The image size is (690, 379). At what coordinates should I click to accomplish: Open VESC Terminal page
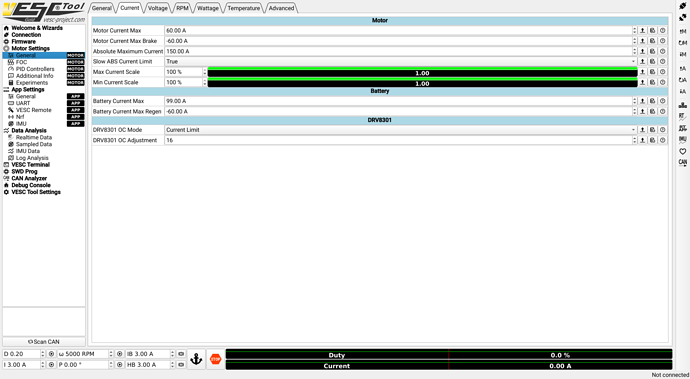30,165
